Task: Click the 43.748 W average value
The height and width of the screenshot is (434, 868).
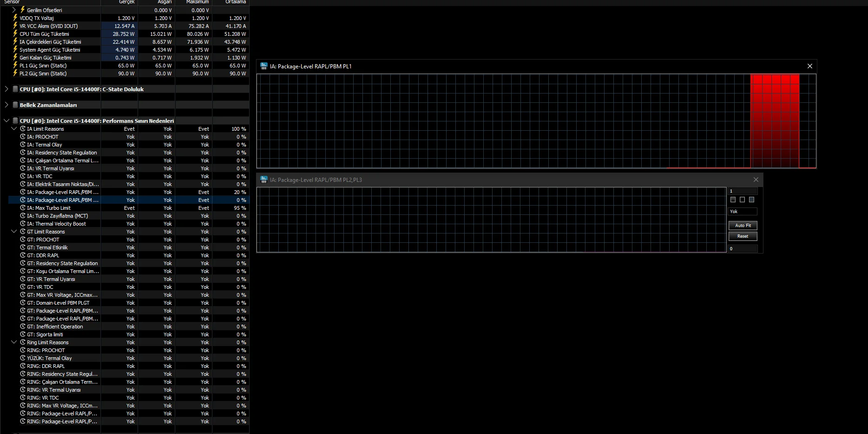Action: 235,42
